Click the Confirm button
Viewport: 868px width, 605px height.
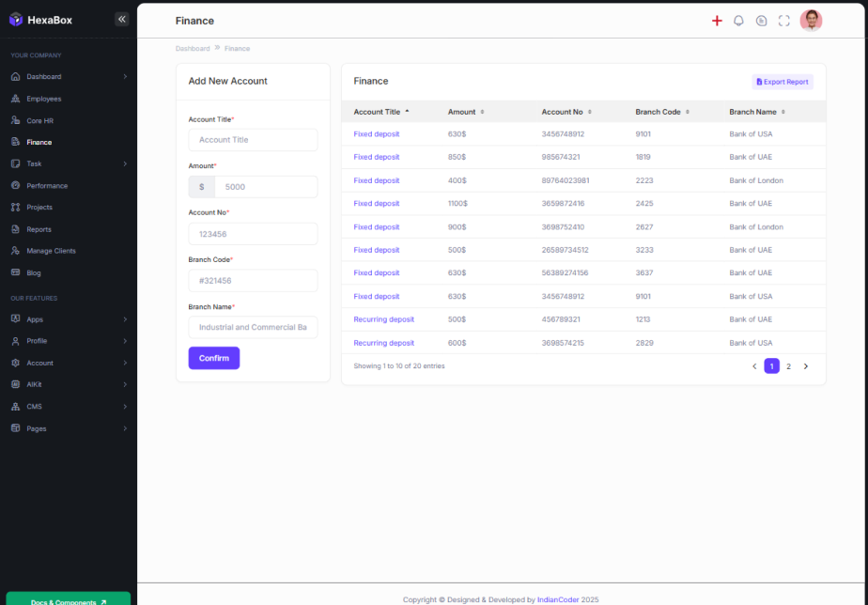pyautogui.click(x=213, y=358)
